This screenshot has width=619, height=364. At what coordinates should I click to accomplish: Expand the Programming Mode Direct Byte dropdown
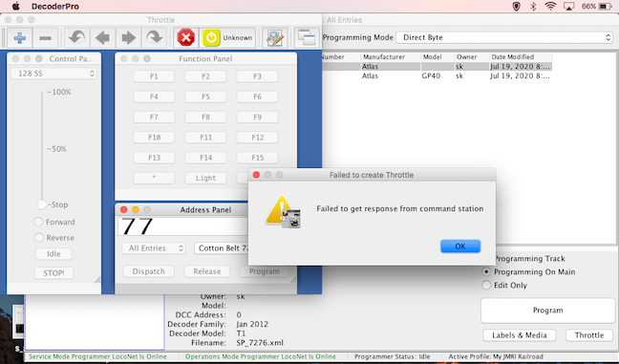504,37
